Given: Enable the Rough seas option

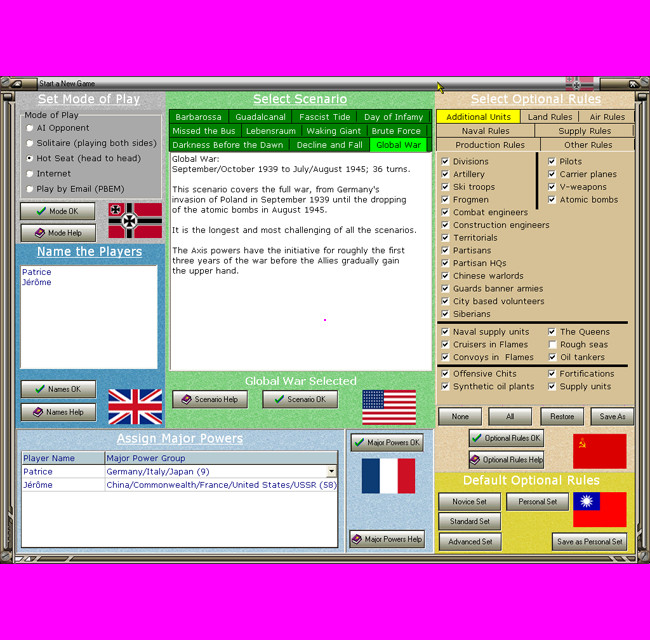Looking at the screenshot, I should click(552, 344).
